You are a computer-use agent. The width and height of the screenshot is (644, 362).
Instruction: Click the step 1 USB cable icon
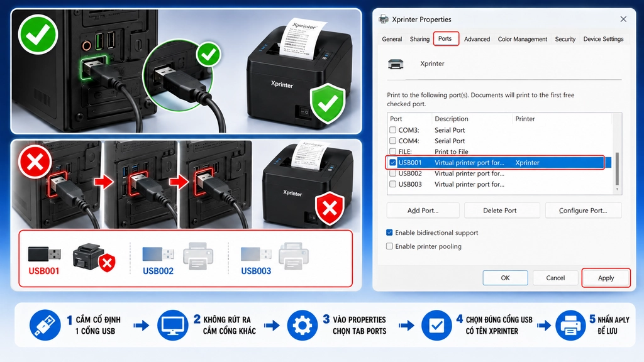pyautogui.click(x=45, y=325)
